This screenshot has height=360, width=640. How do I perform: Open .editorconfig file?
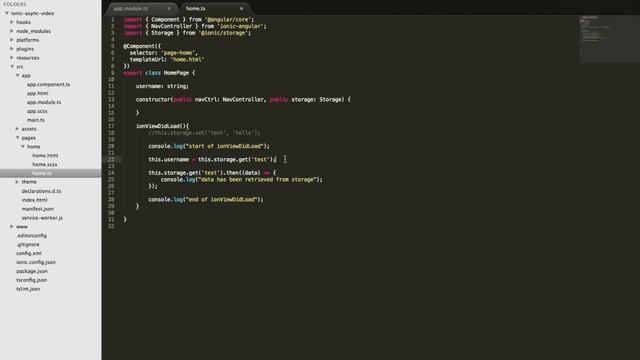pos(31,236)
